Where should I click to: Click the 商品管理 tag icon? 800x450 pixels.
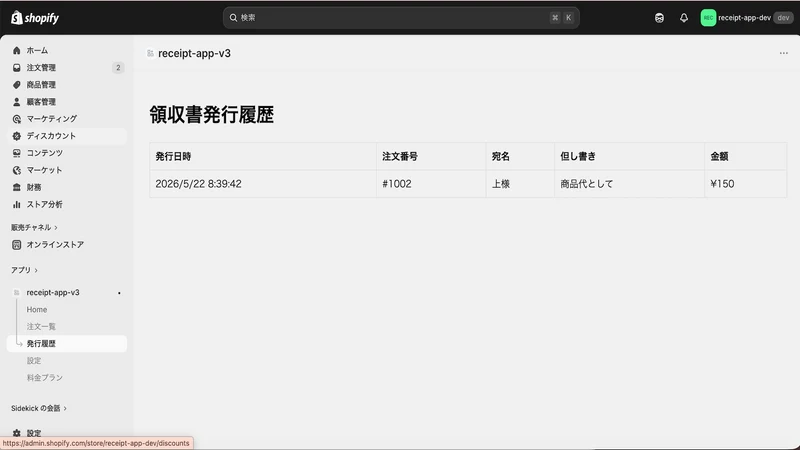click(x=17, y=85)
